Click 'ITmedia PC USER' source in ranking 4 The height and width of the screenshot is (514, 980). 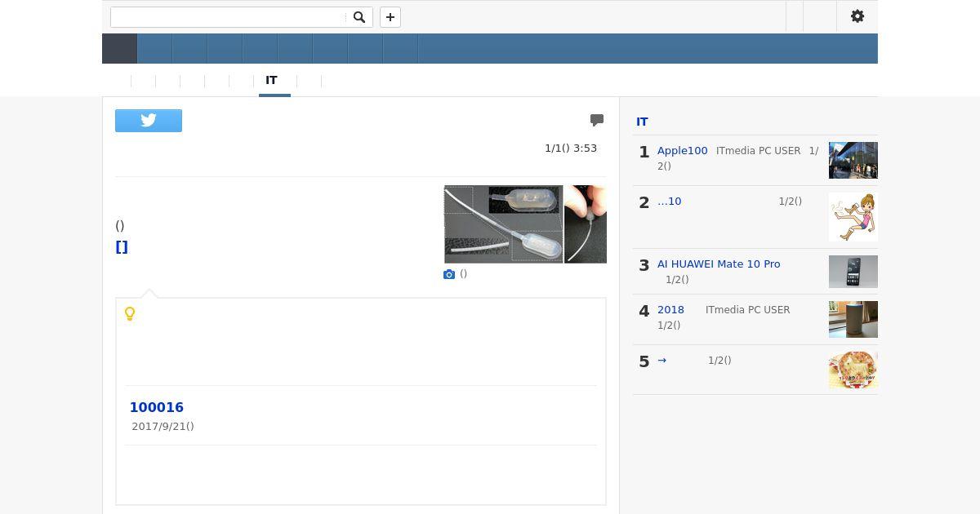[748, 310]
